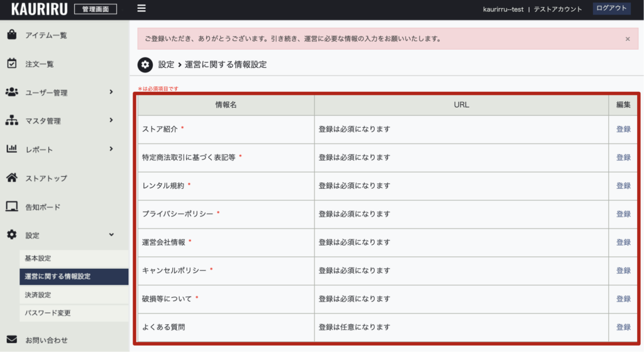The image size is (644, 352).
Task: Click 登録 link for プライバシーポリシー row
Action: pos(623,214)
